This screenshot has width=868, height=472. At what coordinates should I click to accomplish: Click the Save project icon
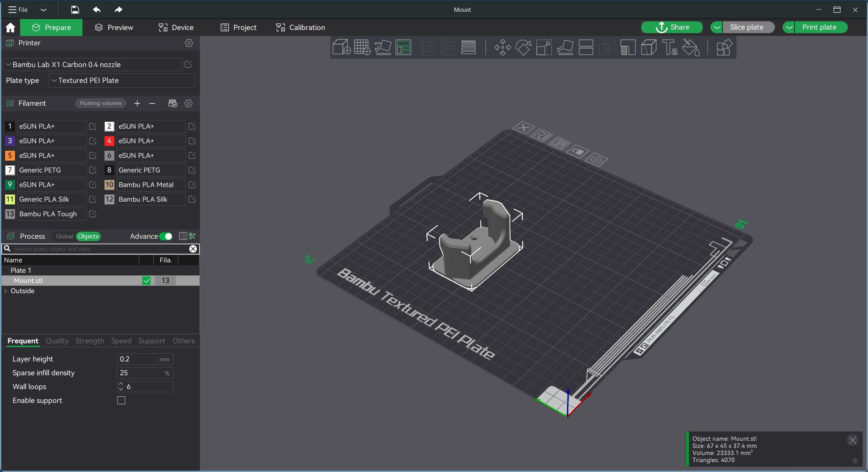(75, 9)
